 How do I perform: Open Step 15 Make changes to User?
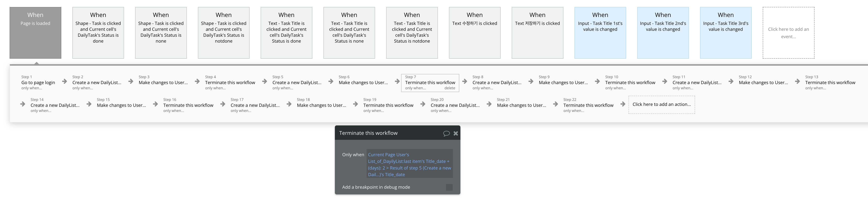click(x=121, y=105)
